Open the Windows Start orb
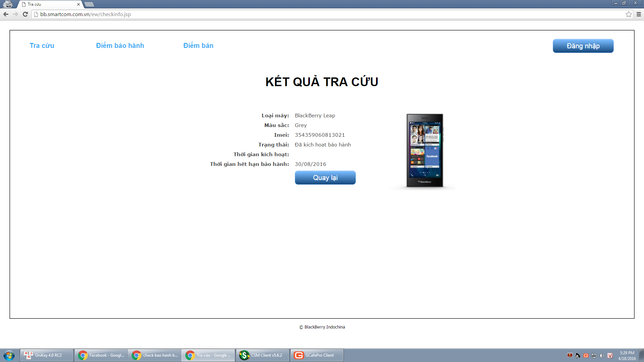 pyautogui.click(x=9, y=355)
